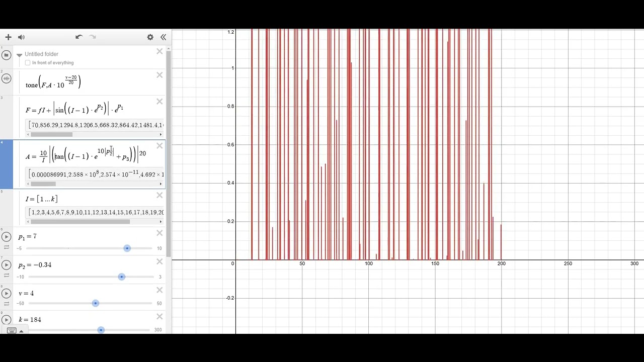Delete the I list expression
The width and height of the screenshot is (644, 362).
159,195
